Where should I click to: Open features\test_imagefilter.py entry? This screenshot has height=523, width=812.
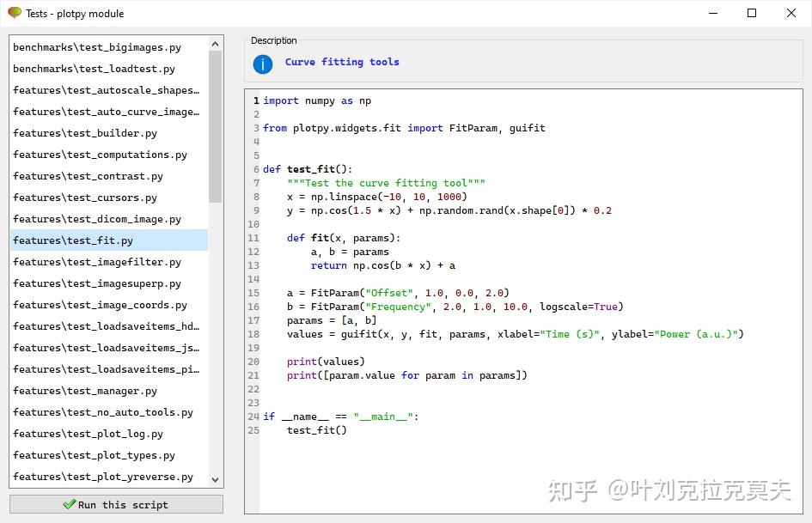109,262
